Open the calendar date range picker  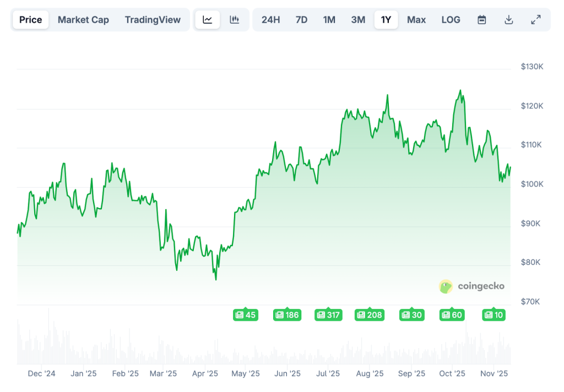pyautogui.click(x=482, y=20)
